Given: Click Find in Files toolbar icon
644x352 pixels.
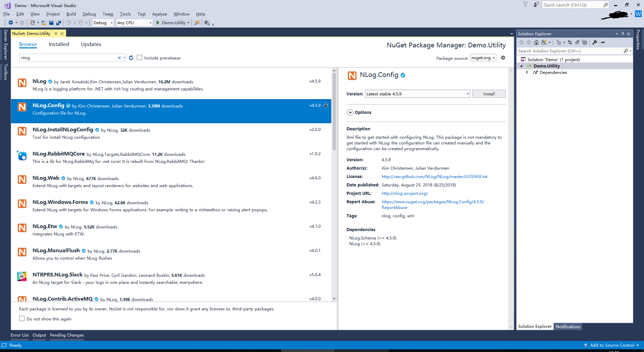Looking at the screenshot, I should pyautogui.click(x=197, y=23).
